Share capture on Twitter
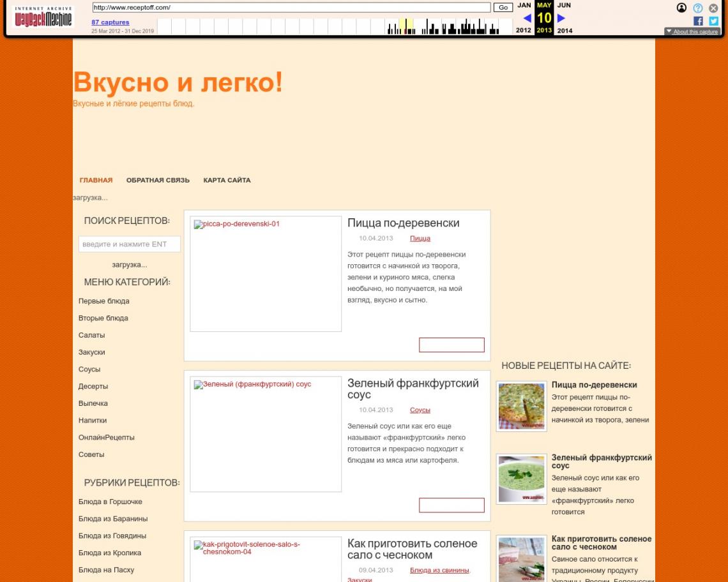The image size is (728, 582). point(713,21)
